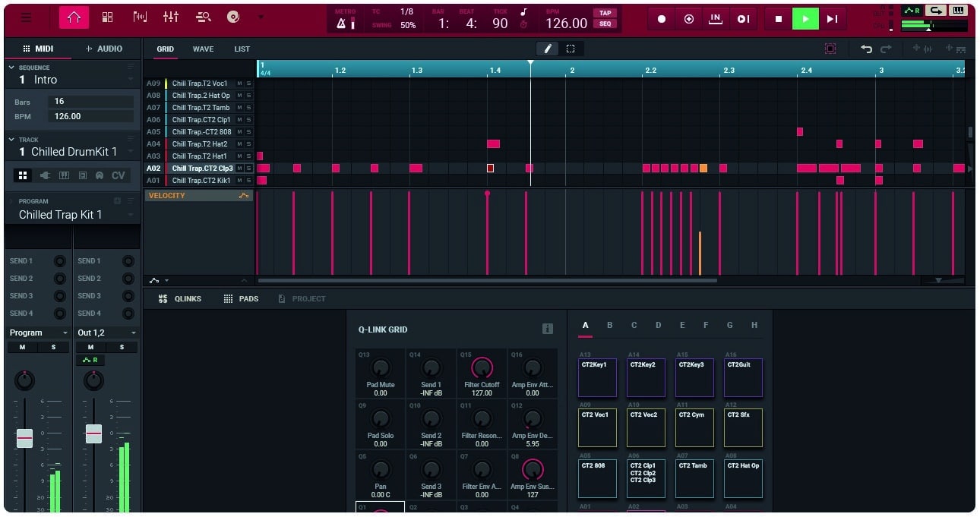The image size is (980, 517).
Task: Switch to the AUDIO tab
Action: click(x=105, y=49)
